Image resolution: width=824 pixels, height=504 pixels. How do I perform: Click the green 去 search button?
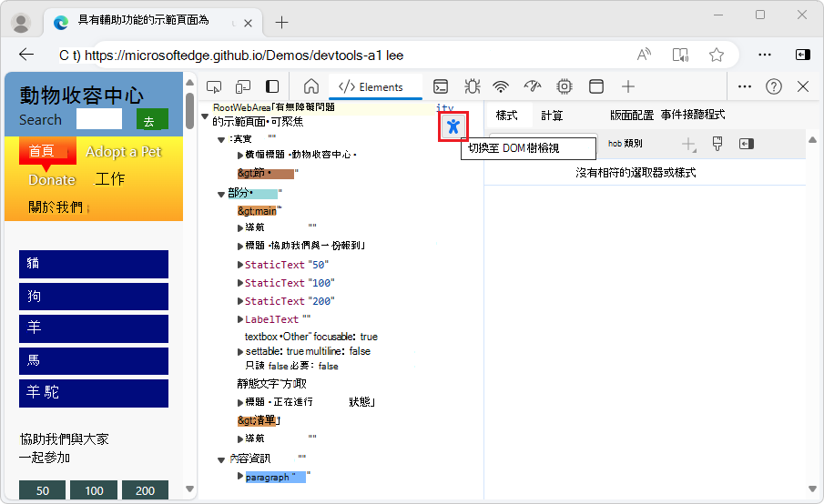[152, 119]
